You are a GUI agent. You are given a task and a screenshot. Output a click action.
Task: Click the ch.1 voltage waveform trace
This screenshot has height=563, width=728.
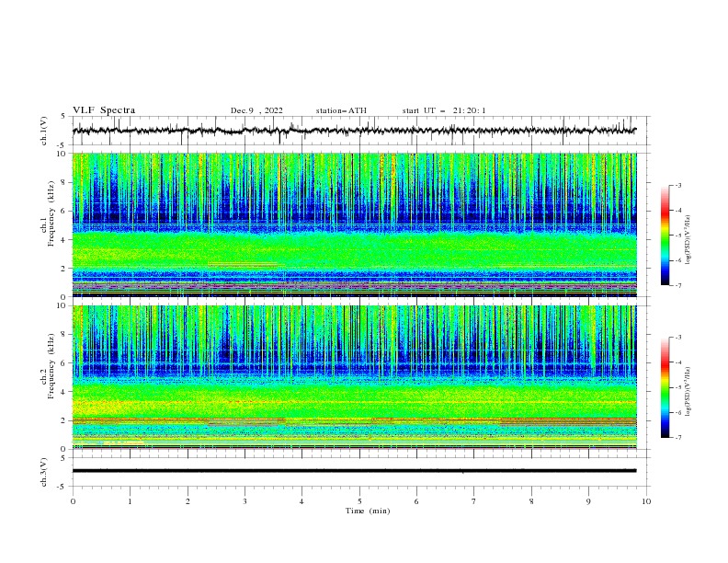click(x=354, y=131)
